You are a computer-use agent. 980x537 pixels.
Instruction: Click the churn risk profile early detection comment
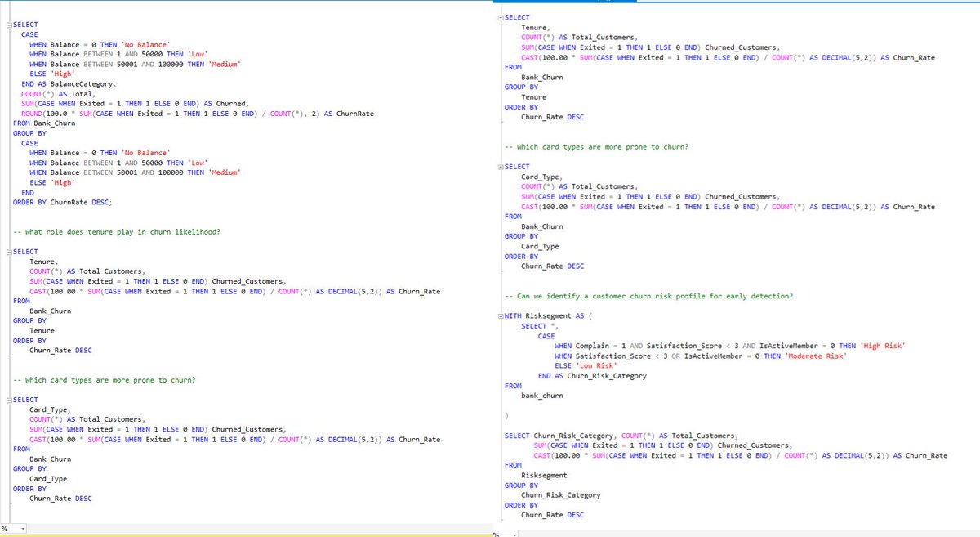tap(649, 296)
